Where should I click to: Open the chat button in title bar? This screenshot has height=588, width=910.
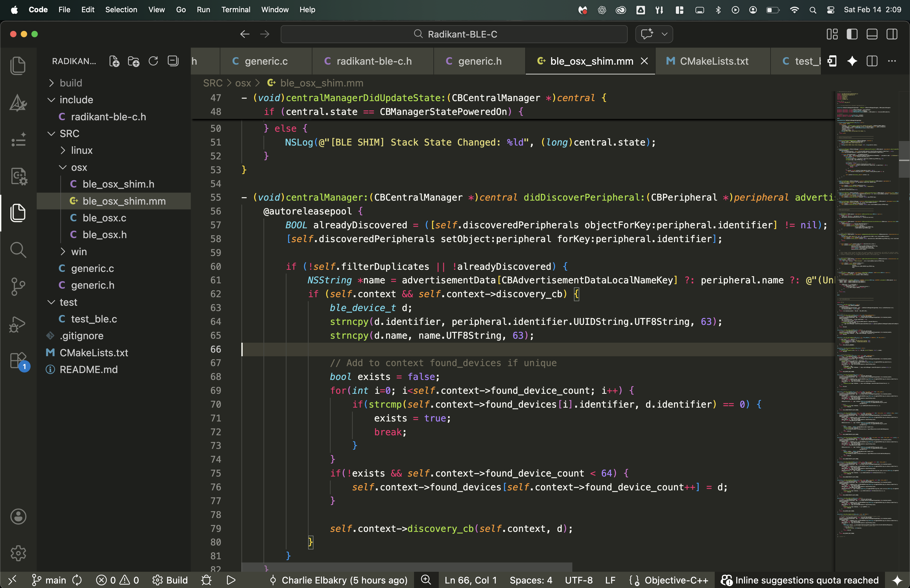click(647, 34)
